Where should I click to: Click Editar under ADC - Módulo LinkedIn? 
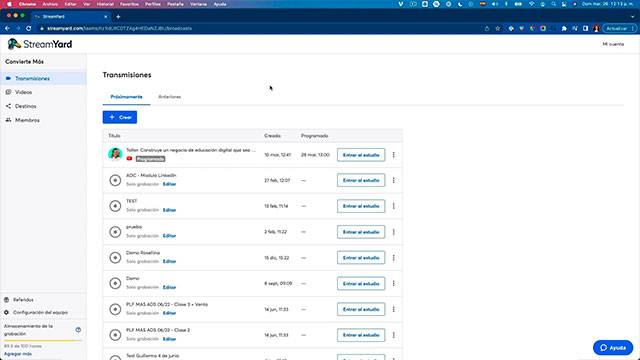[x=169, y=184]
